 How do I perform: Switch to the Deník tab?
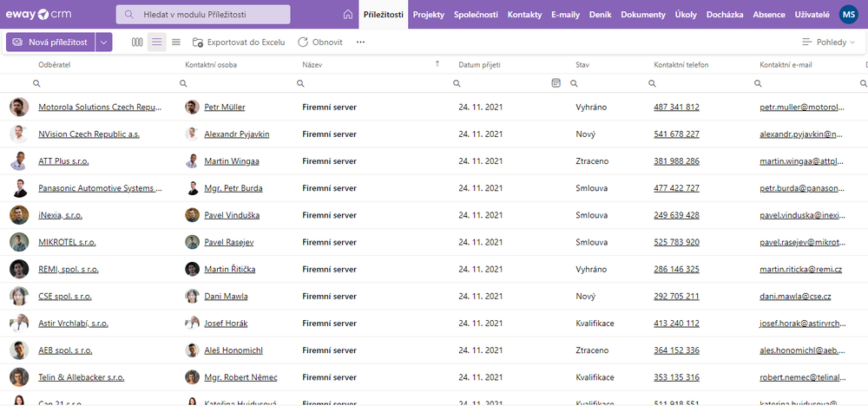[601, 15]
